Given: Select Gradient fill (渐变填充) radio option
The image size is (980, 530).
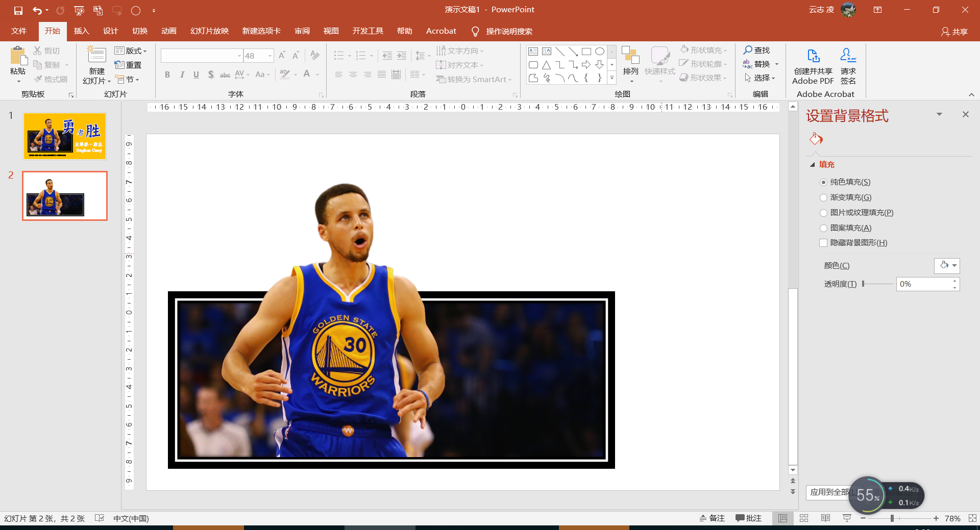Looking at the screenshot, I should click(823, 197).
